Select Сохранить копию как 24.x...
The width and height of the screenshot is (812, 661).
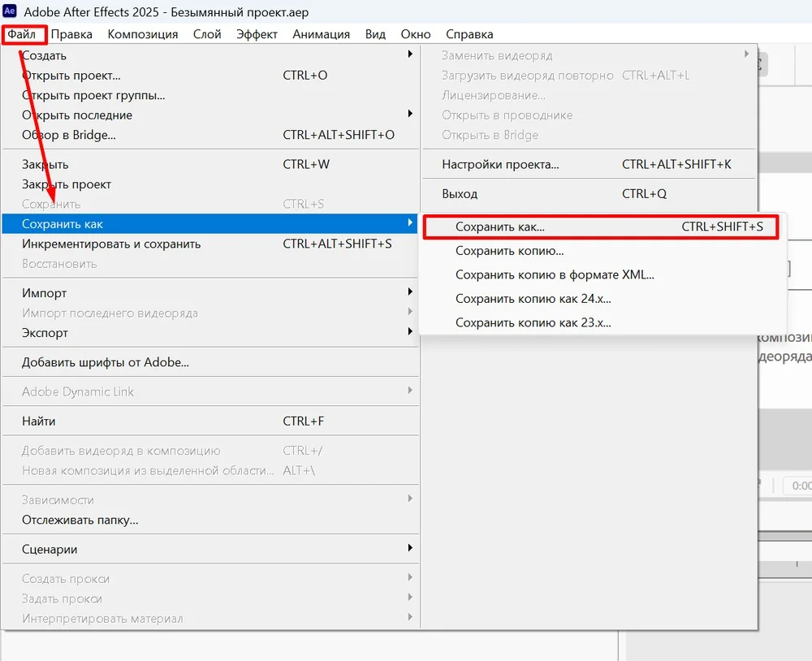pos(533,299)
